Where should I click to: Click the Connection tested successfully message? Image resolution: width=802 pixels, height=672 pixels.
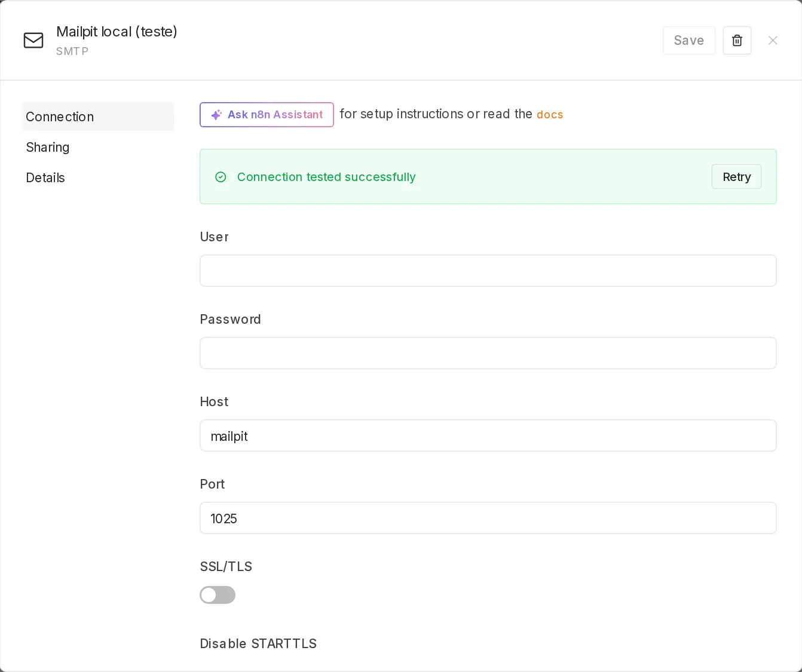click(326, 177)
